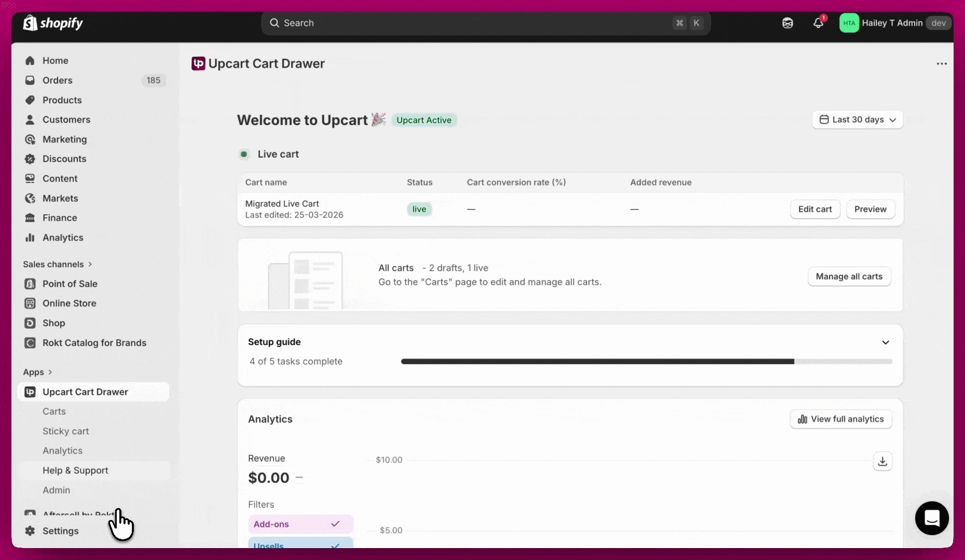Click the Settings gear icon
The width and height of the screenshot is (965, 560).
30,531
